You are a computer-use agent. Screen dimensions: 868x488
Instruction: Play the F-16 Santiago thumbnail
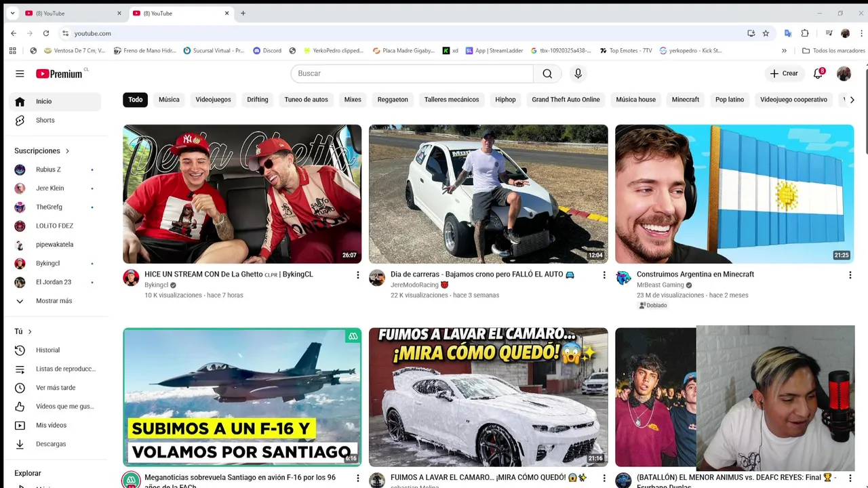coord(242,397)
